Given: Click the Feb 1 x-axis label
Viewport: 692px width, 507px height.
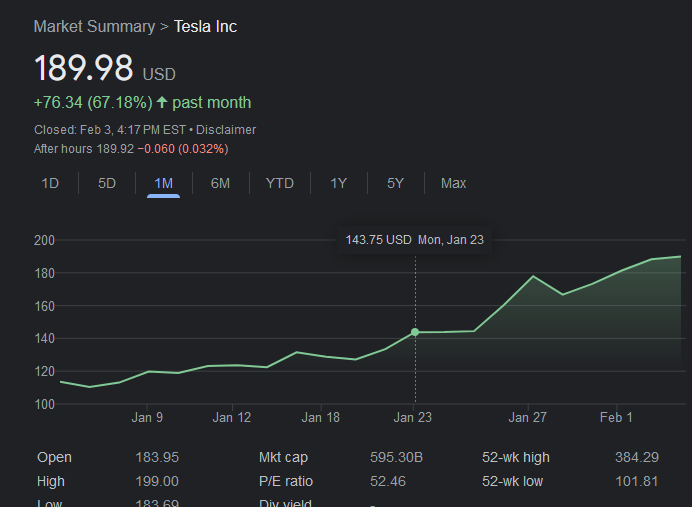Looking at the screenshot, I should pos(616,417).
